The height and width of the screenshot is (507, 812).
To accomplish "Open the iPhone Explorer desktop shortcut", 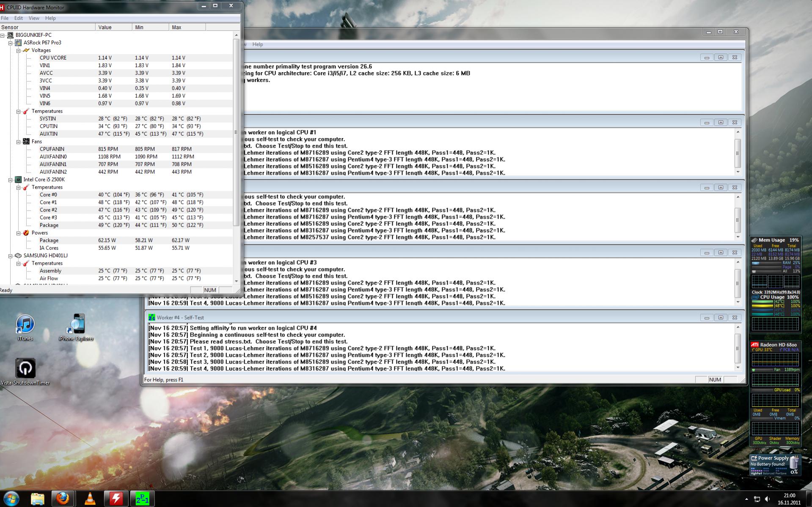I will tap(76, 328).
